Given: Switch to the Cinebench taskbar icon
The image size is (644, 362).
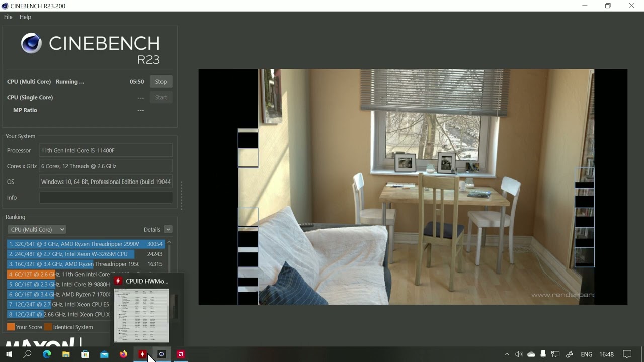Looking at the screenshot, I should click(162, 354).
